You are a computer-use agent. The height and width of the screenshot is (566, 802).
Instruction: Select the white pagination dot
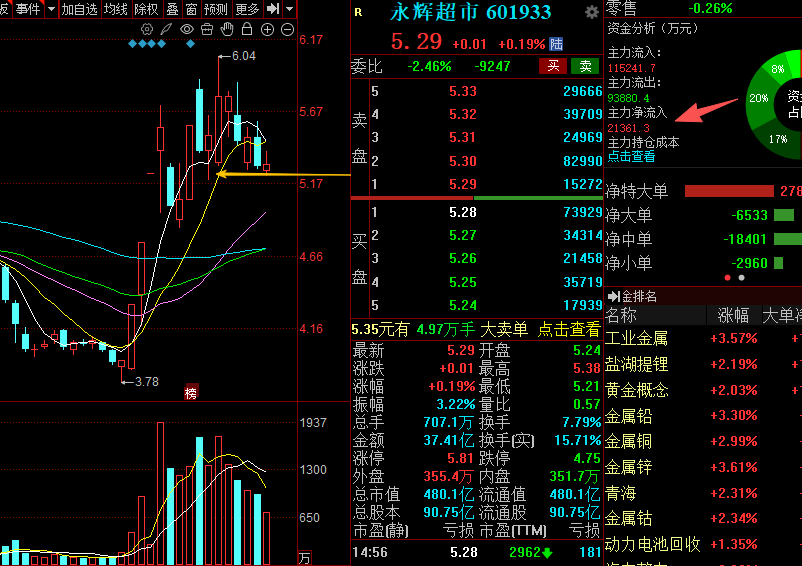tap(742, 278)
